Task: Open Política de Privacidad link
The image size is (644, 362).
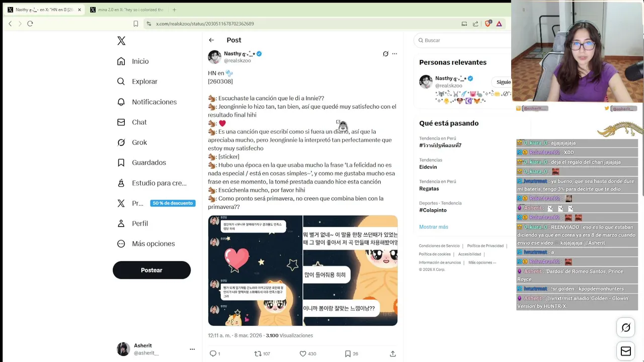Action: (x=486, y=246)
